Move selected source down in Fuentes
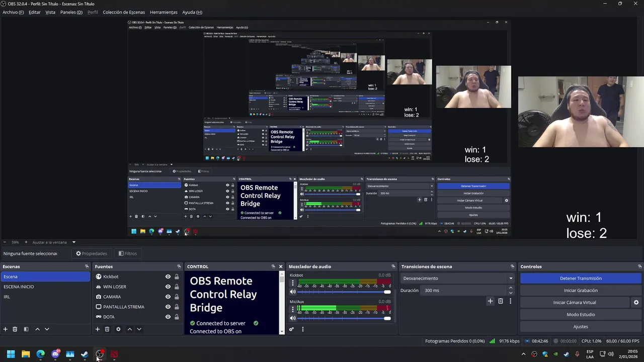644x362 pixels. 139,329
